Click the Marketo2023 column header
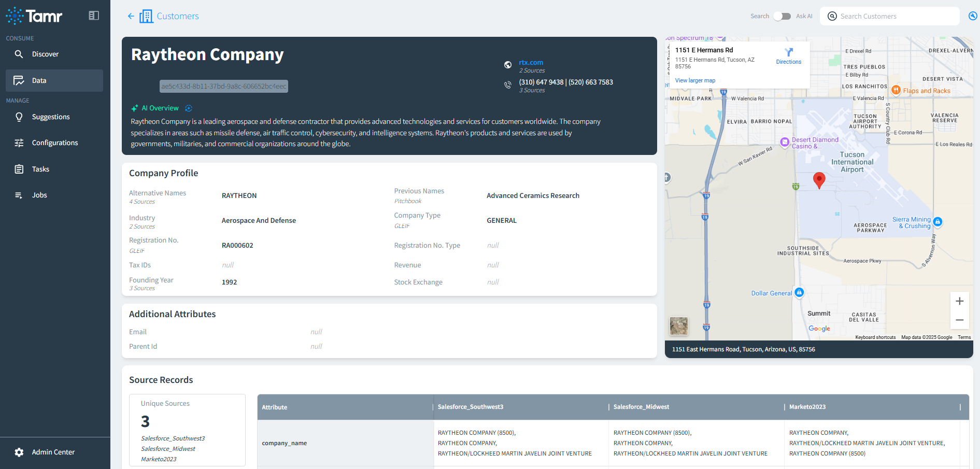Viewport: 980px width, 469px height. [x=873, y=407]
